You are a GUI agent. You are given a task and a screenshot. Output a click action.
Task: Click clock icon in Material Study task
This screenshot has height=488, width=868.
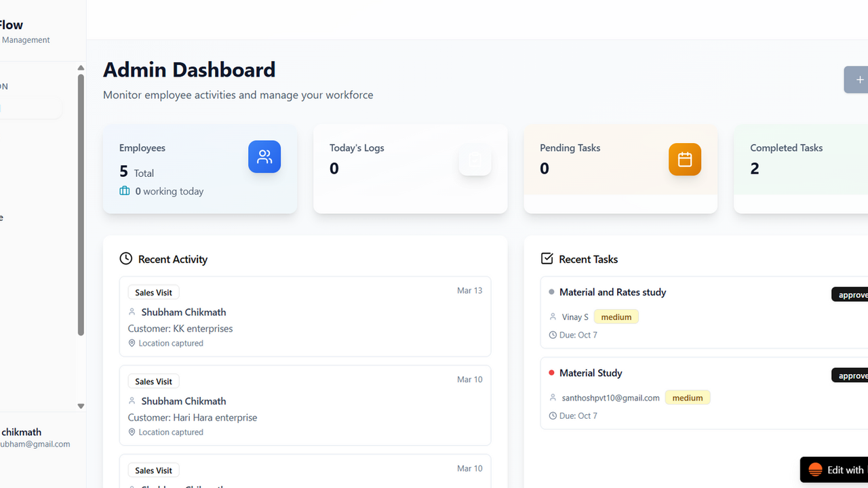(x=553, y=415)
